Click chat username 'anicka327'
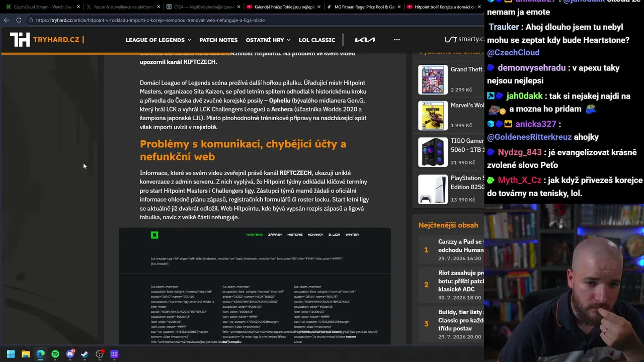Image resolution: width=644 pixels, height=362 pixels. (536, 124)
